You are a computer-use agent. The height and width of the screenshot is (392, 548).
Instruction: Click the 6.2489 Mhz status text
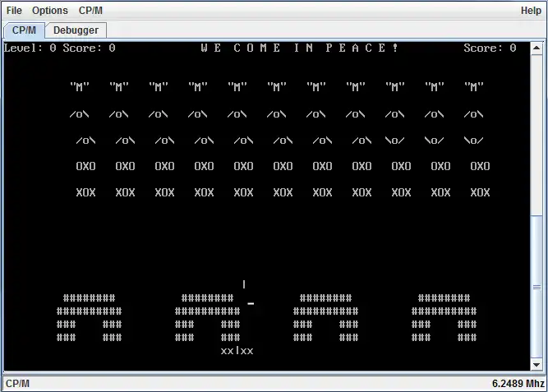pos(518,384)
